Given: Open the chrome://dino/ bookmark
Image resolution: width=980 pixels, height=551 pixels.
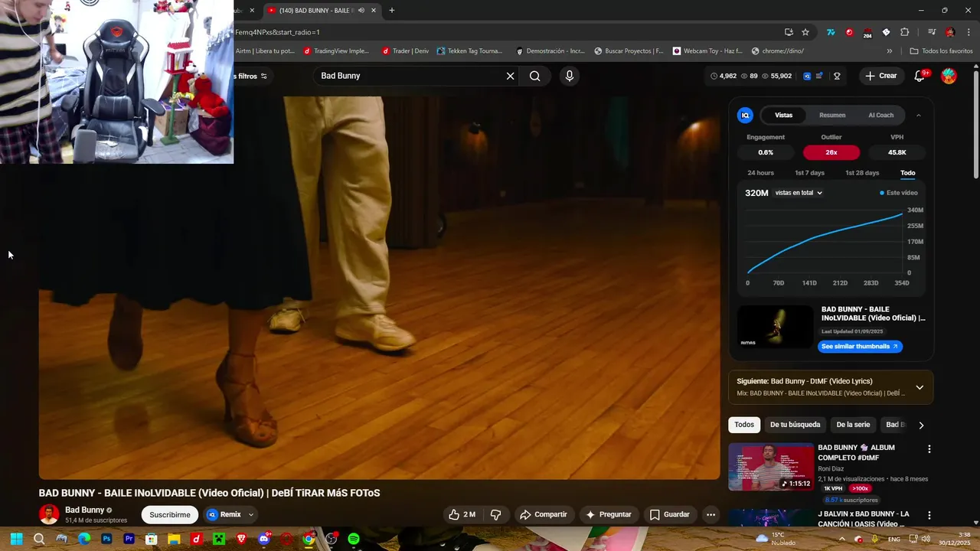Looking at the screenshot, I should click(x=777, y=51).
